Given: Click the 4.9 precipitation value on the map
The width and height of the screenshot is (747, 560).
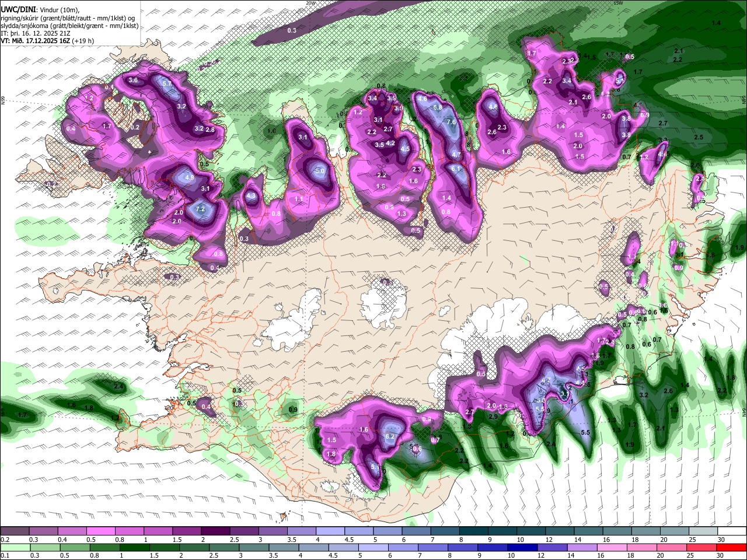Looking at the screenshot, I should 189,177.
